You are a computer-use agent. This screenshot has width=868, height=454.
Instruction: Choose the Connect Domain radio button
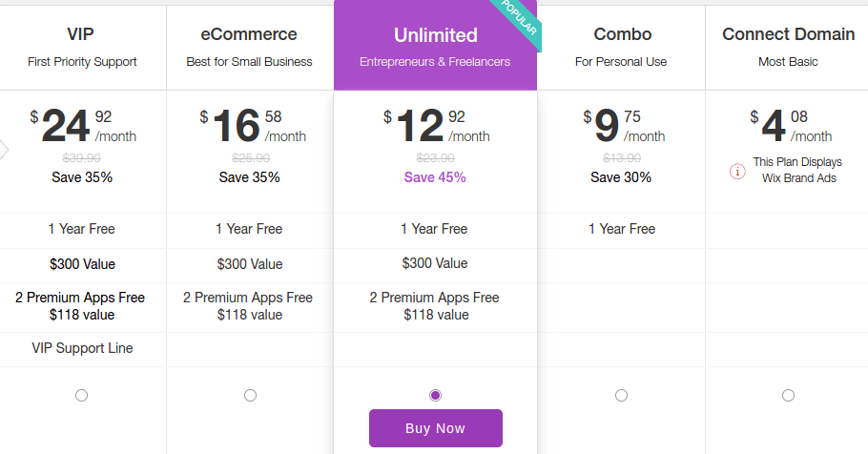[788, 395]
